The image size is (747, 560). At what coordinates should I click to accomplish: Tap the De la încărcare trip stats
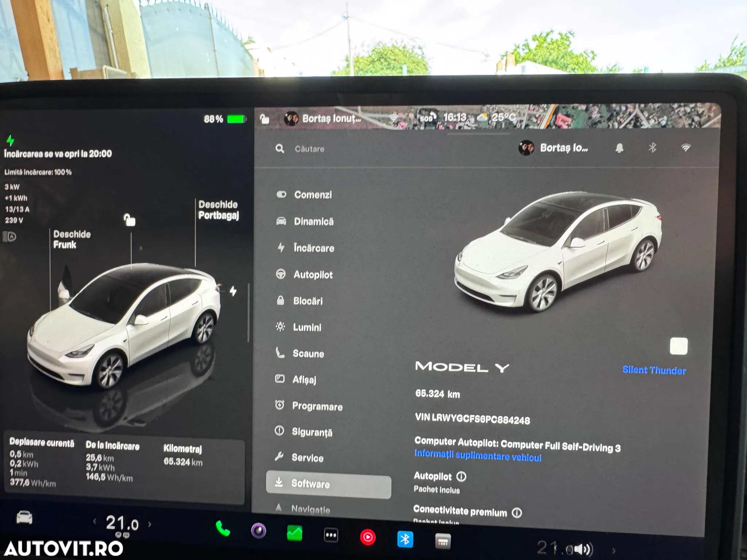pyautogui.click(x=112, y=461)
